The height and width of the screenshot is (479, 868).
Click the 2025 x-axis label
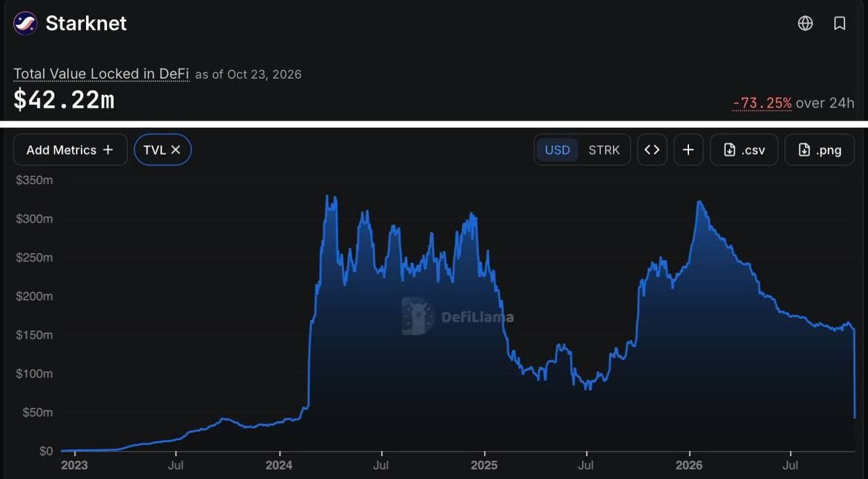pyautogui.click(x=484, y=465)
